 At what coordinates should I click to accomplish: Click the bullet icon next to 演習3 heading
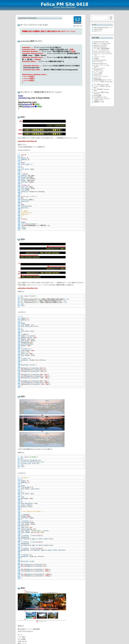pos(19,397)
